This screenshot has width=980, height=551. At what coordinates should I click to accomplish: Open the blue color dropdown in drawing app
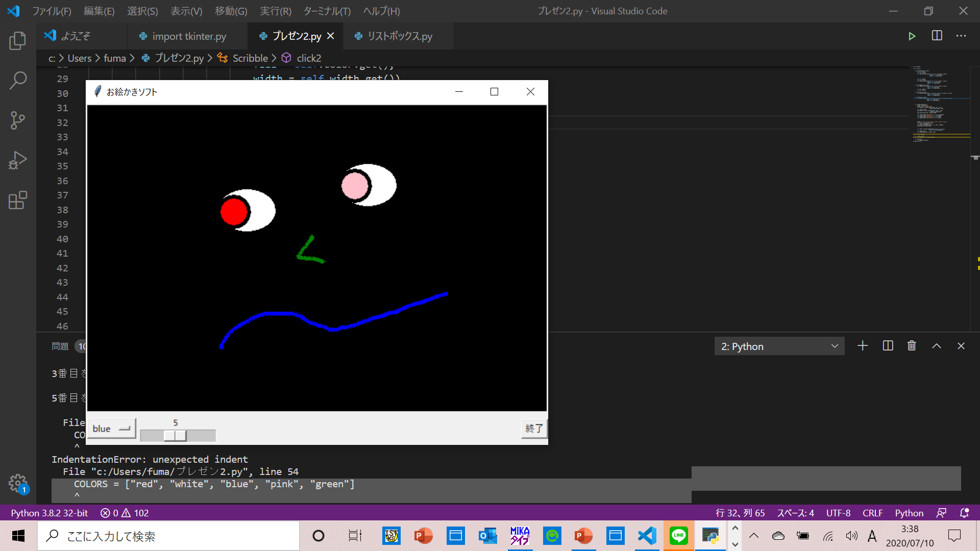(x=112, y=429)
